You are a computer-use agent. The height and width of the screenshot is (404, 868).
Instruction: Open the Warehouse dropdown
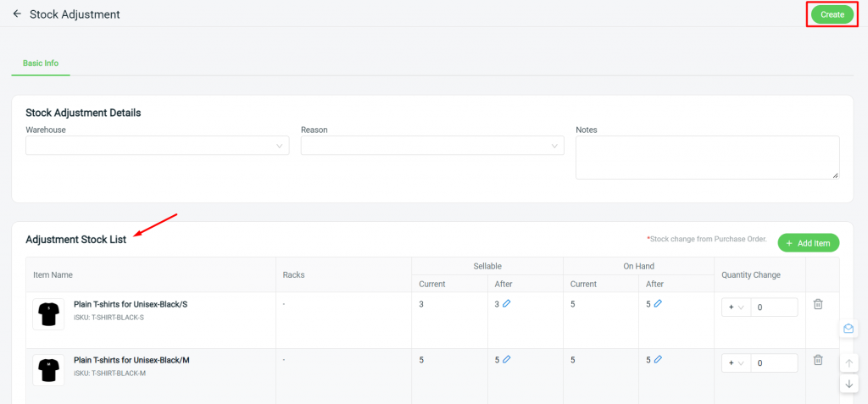coord(157,146)
